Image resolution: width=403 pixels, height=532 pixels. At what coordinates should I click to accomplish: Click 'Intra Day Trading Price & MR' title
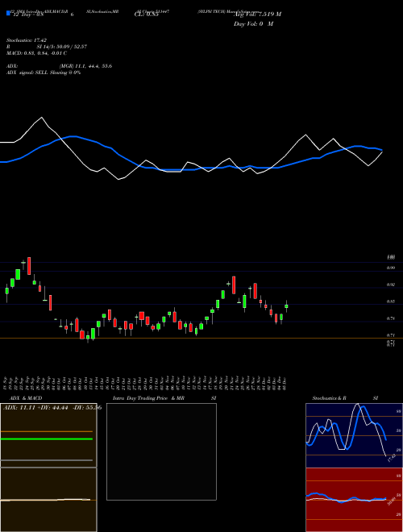pos(148,398)
